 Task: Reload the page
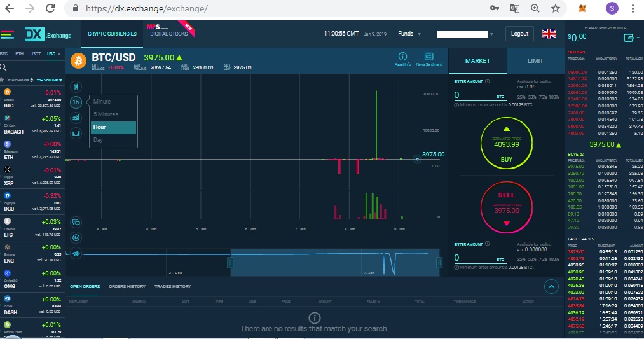[x=50, y=8]
